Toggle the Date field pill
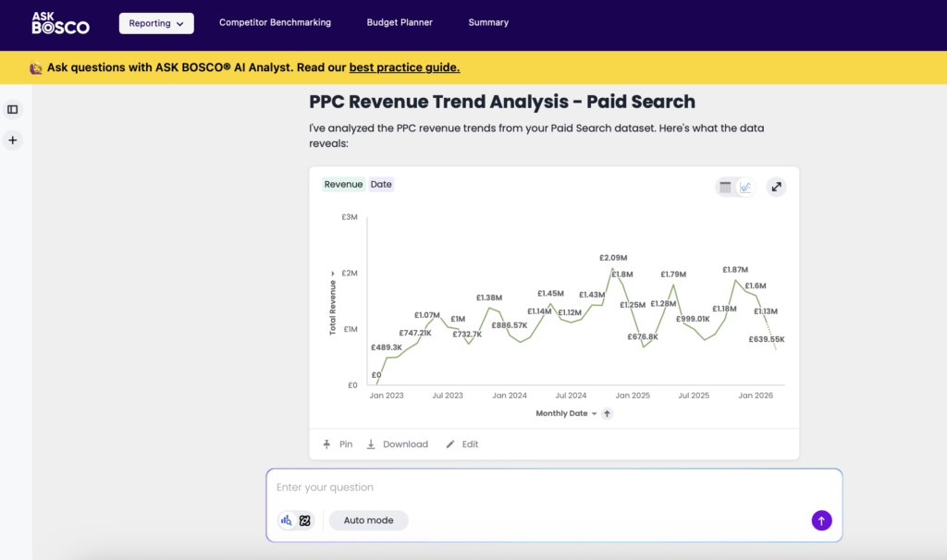Screen dimensions: 947x560 pyautogui.click(x=381, y=184)
